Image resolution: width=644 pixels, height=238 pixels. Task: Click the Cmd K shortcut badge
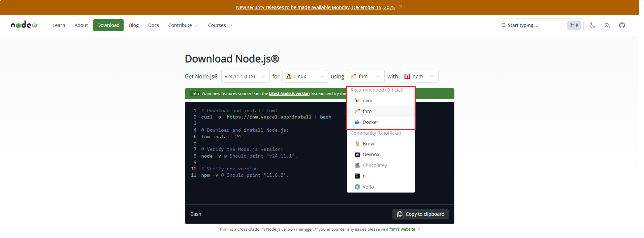pos(574,25)
